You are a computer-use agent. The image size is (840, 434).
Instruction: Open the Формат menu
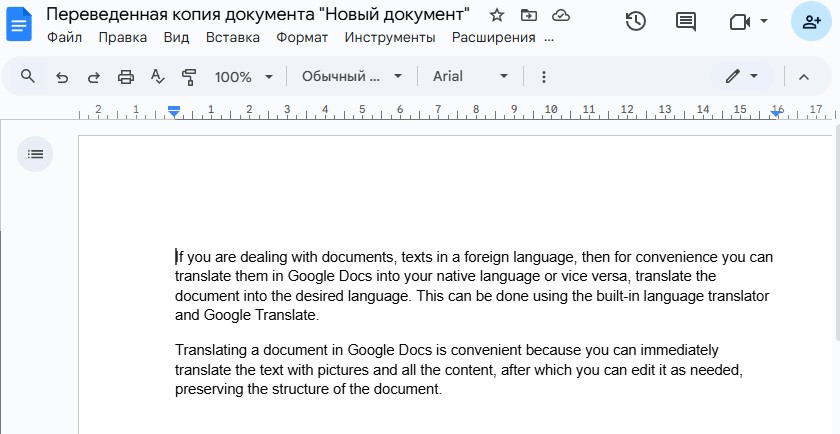302,38
